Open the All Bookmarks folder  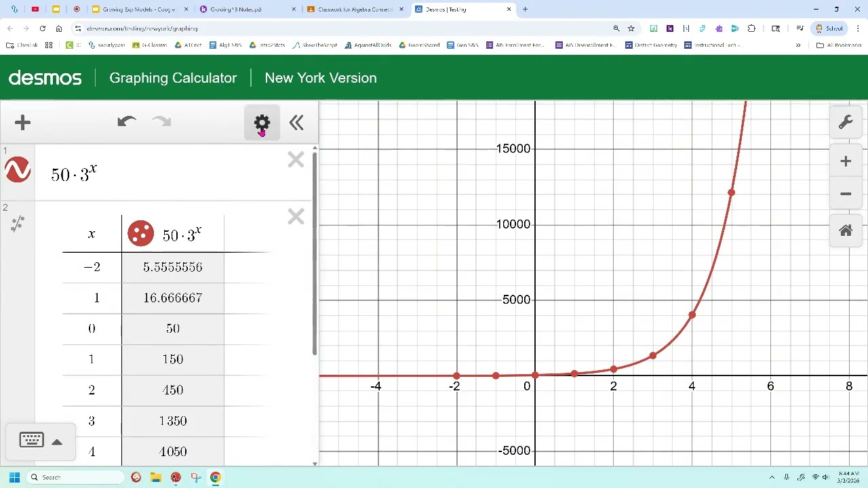point(839,45)
